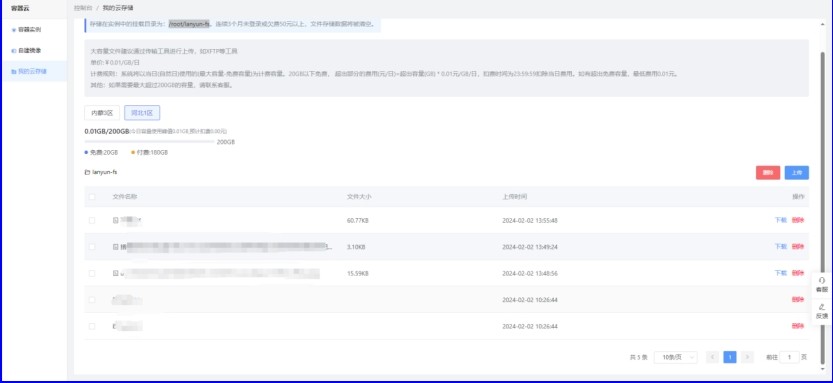Click the storage usage progress bar

[x=149, y=142]
